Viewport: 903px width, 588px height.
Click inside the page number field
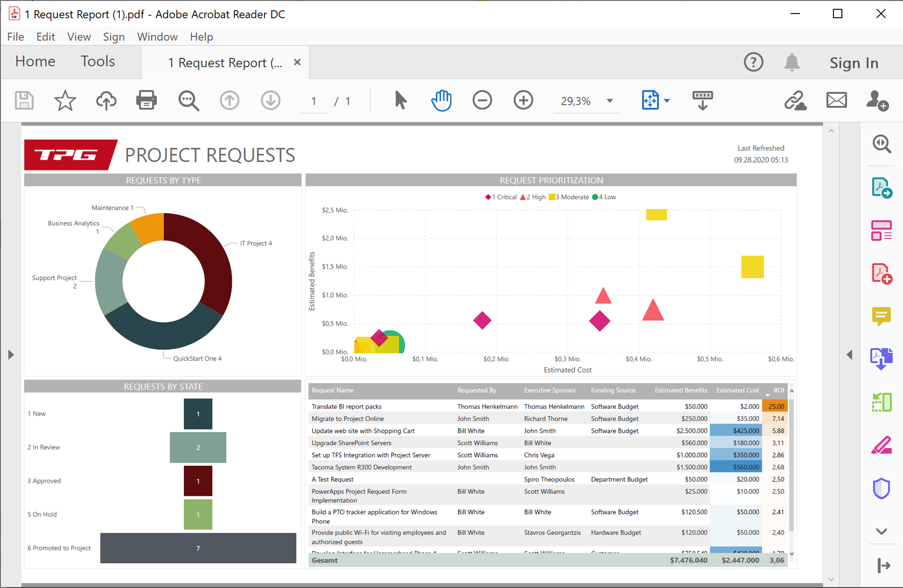314,100
